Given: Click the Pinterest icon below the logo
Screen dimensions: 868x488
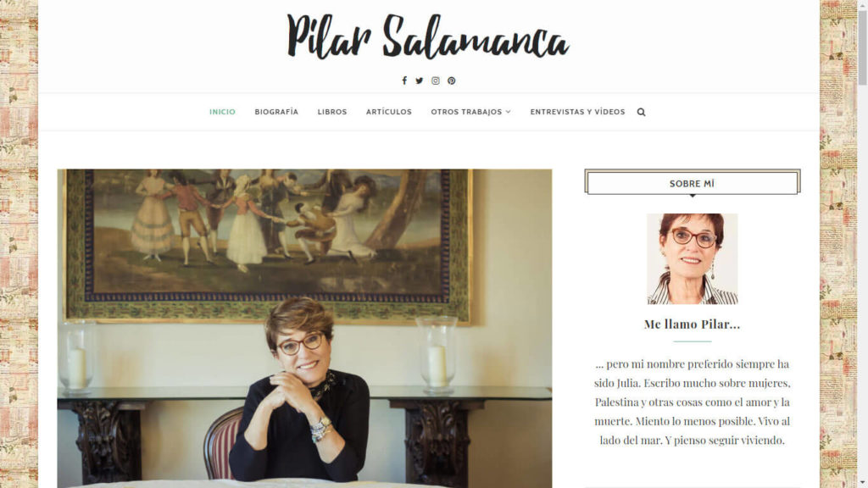Looking at the screenshot, I should click(x=452, y=80).
